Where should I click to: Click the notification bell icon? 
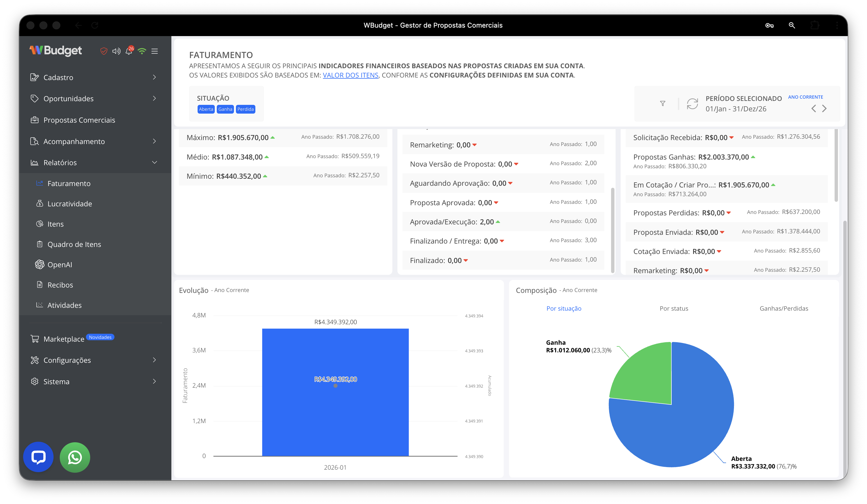point(129,51)
